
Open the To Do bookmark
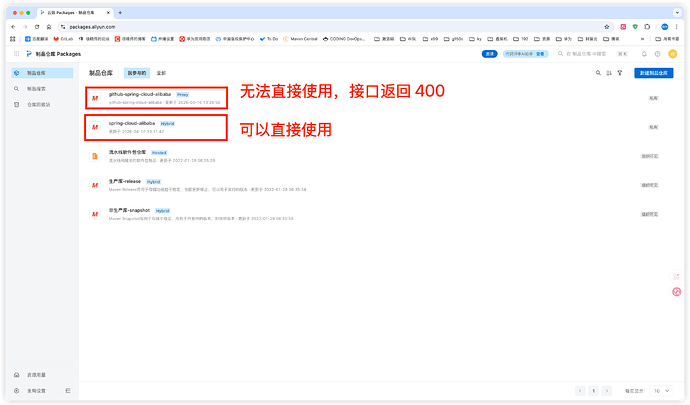coord(269,39)
